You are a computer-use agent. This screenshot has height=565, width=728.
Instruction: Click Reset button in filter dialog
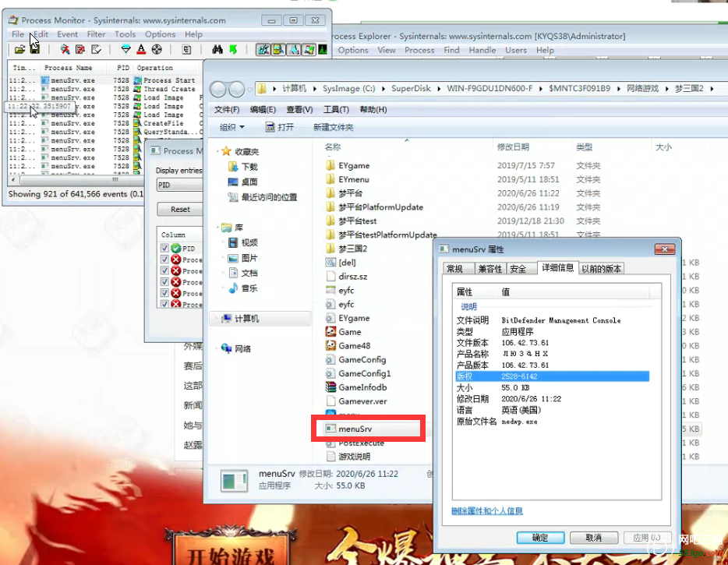tap(180, 210)
